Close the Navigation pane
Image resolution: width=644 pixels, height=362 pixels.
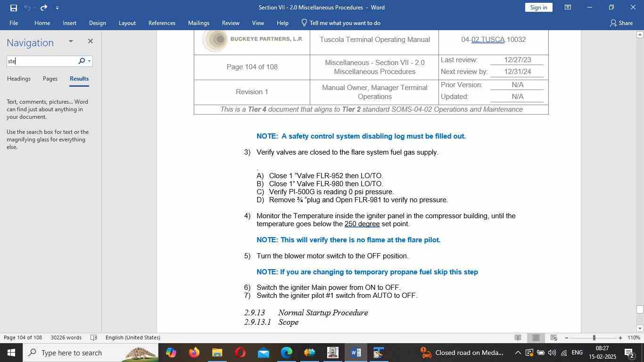pos(90,41)
